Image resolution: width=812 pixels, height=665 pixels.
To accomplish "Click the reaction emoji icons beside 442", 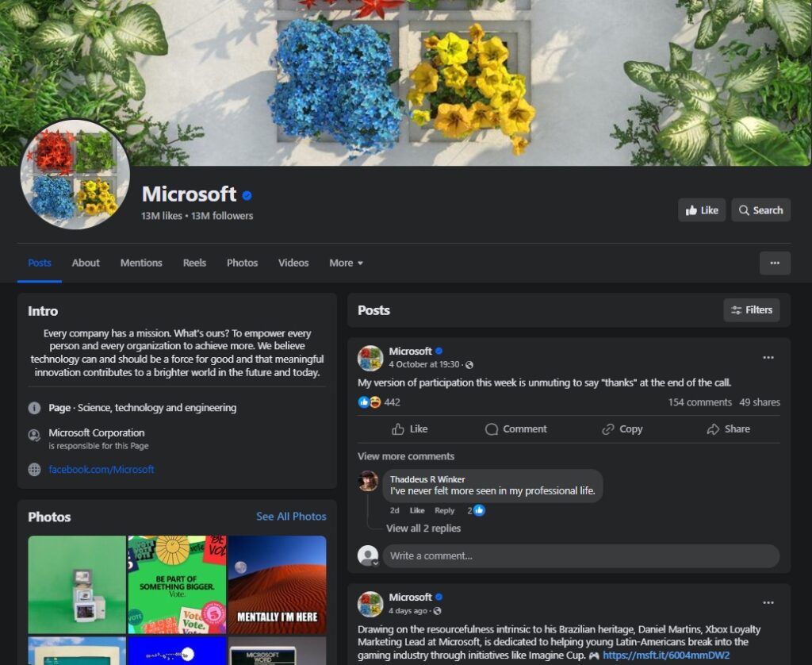I will tap(370, 402).
